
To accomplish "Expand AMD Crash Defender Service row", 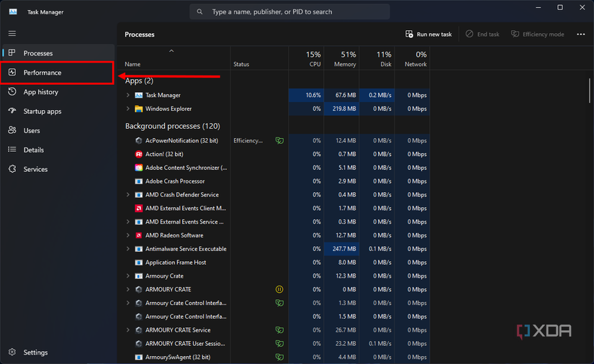I will tap(128, 195).
